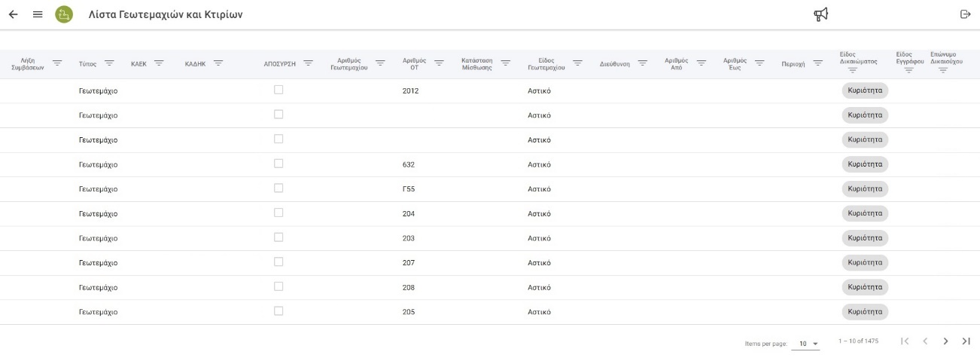The image size is (980, 358).
Task: Open the announcements megaphone icon
Action: (x=820, y=14)
